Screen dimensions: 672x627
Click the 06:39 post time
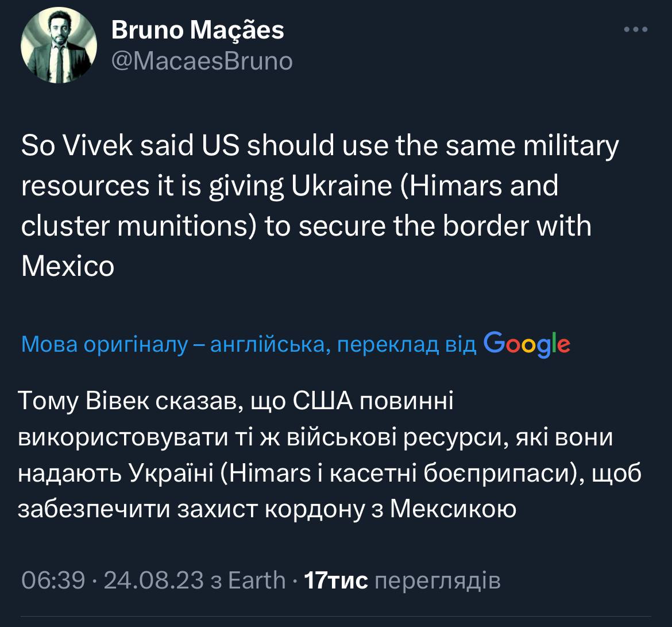[53, 580]
